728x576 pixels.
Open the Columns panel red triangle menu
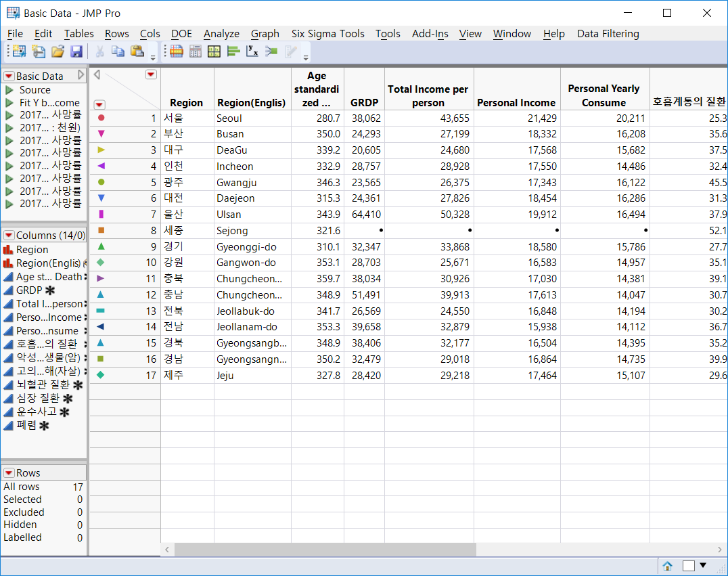9,236
